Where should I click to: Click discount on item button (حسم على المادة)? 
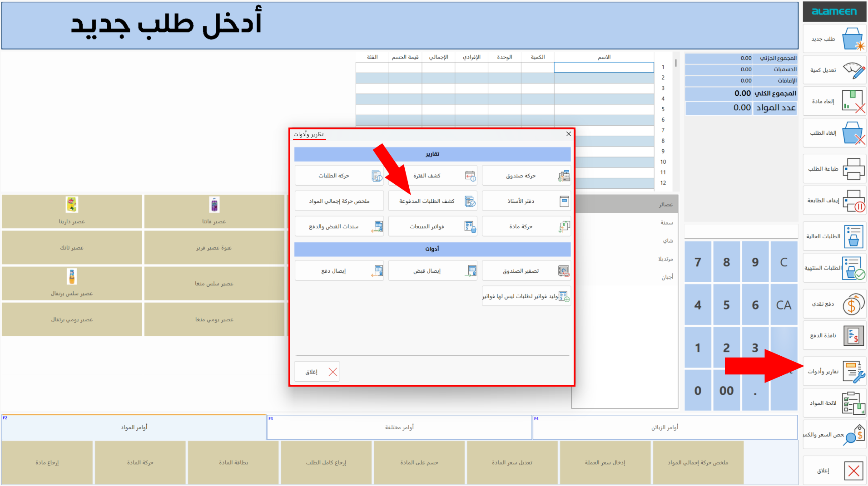(419, 462)
